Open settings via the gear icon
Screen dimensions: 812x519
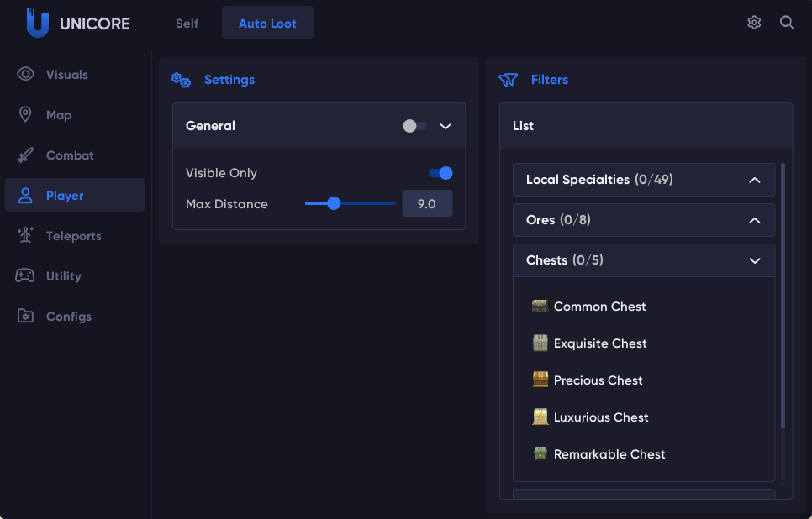coord(754,23)
